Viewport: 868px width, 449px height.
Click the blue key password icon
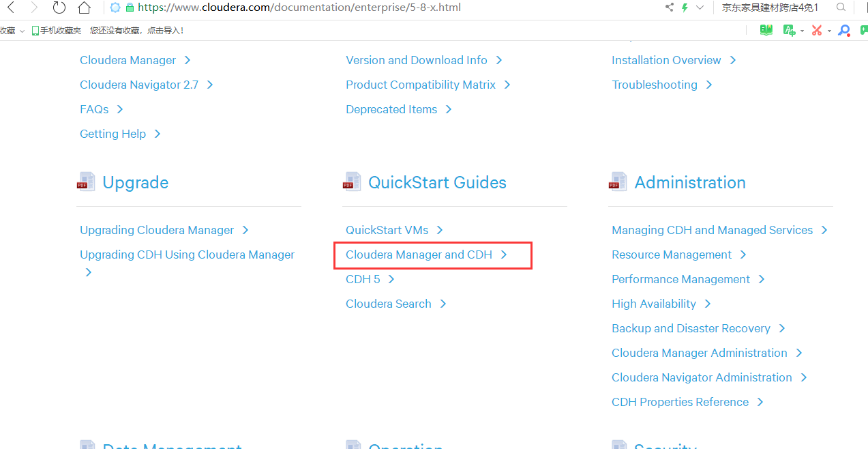[x=844, y=30]
